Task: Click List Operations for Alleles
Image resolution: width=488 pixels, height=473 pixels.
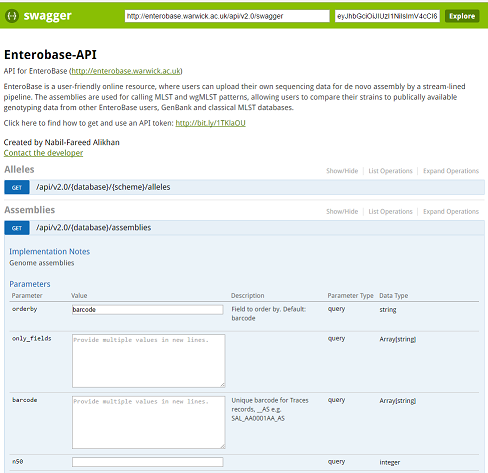Action: click(x=390, y=171)
